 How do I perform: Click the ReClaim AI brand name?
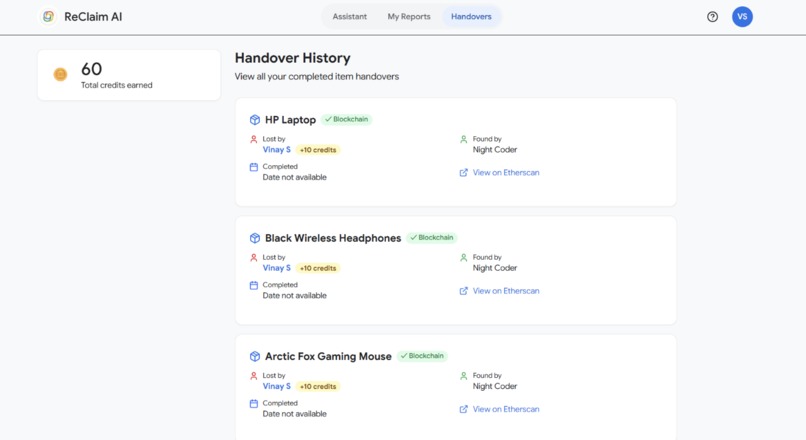coord(93,16)
